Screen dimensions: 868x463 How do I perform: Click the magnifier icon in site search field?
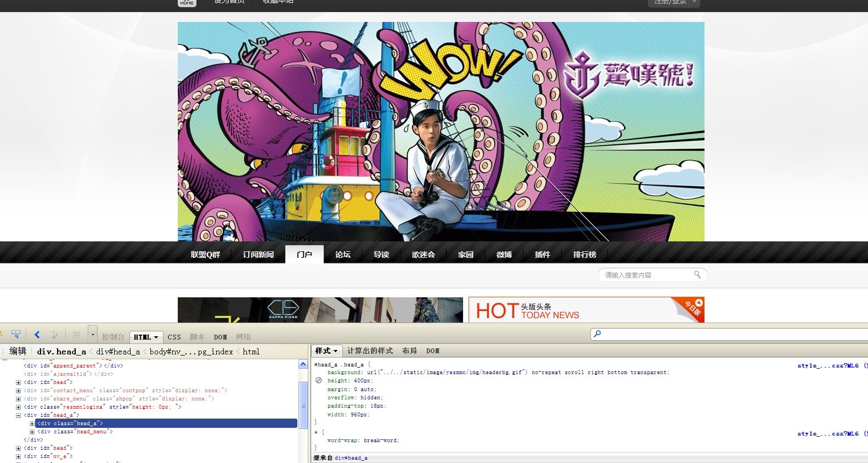point(697,274)
